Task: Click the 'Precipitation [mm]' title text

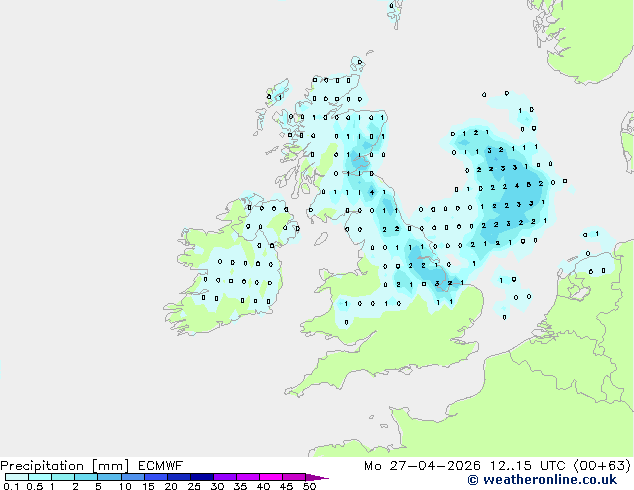Action: coord(65,466)
